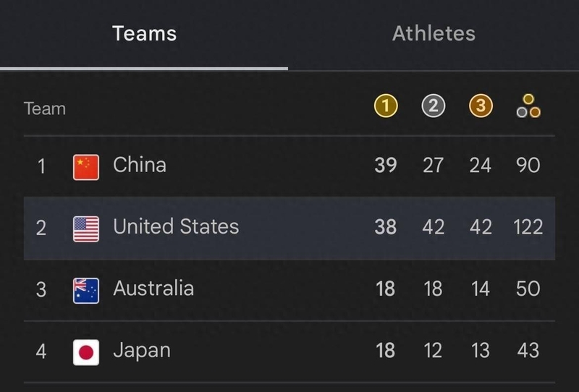Select the Teams tab

[144, 33]
